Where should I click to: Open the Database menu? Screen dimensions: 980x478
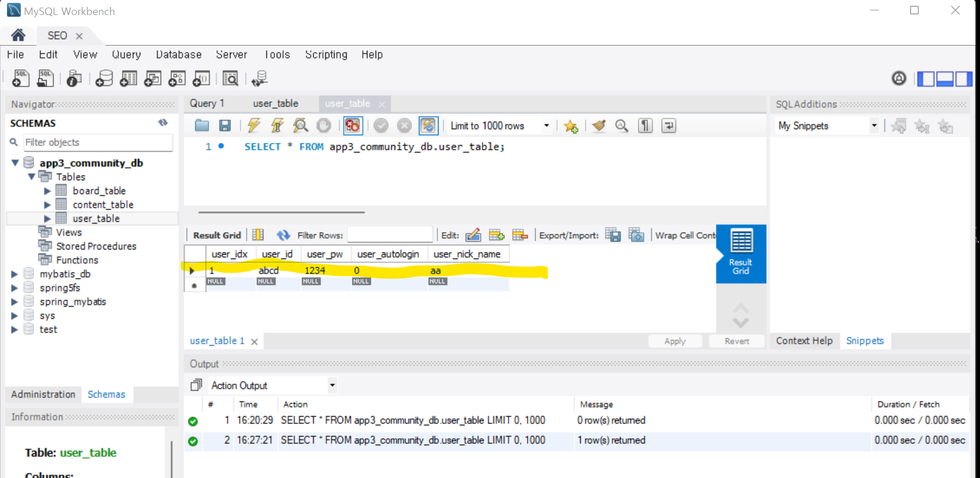[179, 54]
